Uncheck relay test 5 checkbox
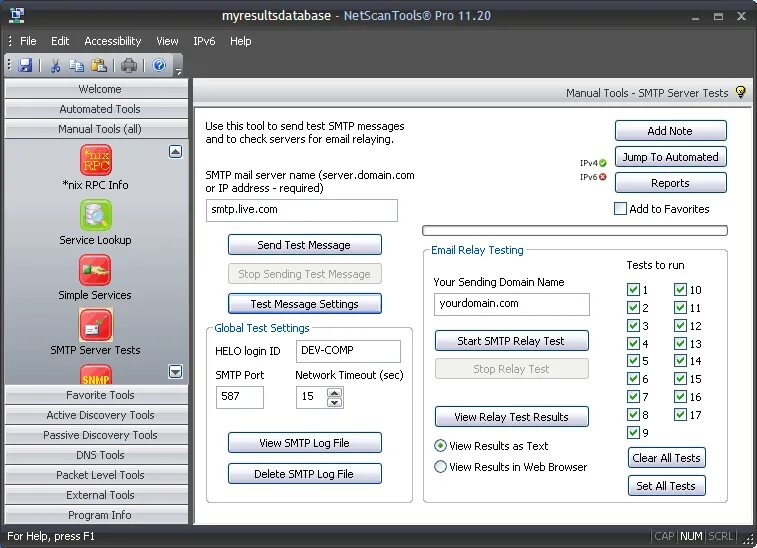 pos(633,361)
